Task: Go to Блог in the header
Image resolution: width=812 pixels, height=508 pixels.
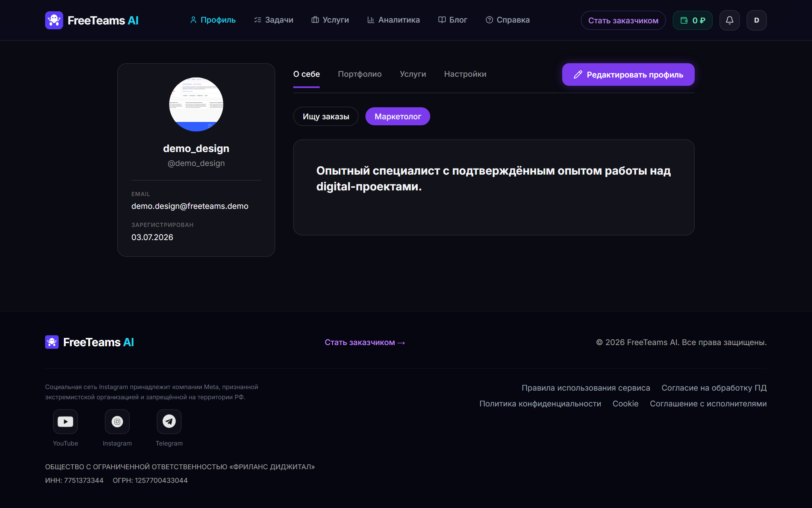Action: point(453,20)
